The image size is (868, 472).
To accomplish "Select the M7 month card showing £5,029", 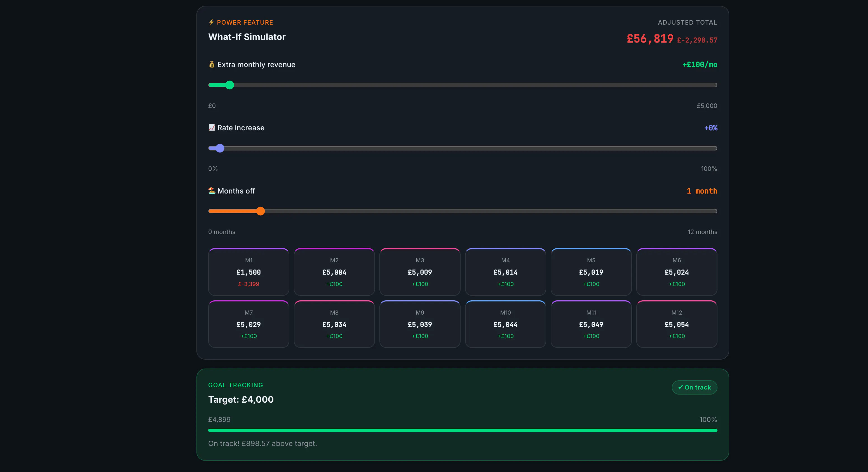I will coord(249,324).
